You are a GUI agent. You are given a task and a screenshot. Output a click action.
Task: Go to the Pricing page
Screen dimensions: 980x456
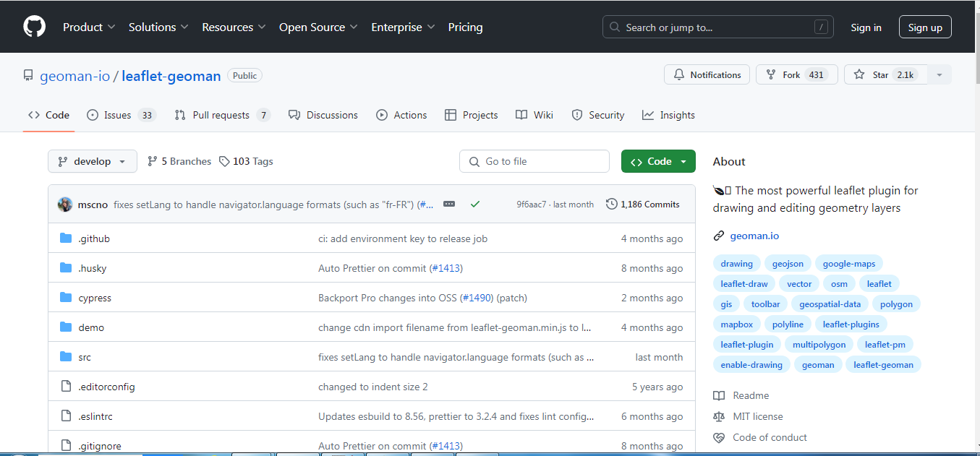tap(465, 27)
